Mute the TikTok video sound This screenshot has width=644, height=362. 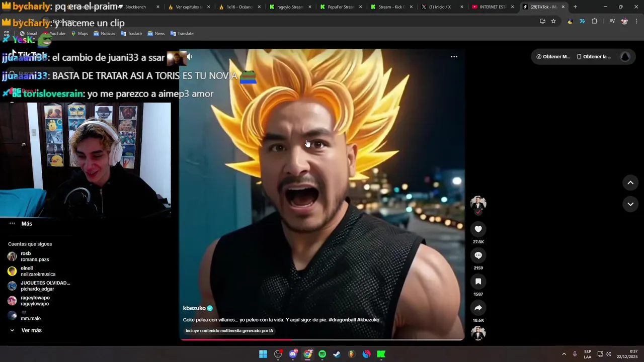pos(189,57)
